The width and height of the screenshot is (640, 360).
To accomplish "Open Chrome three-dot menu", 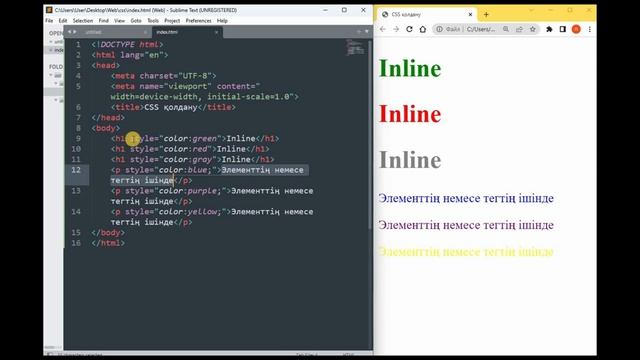I will 589,29.
